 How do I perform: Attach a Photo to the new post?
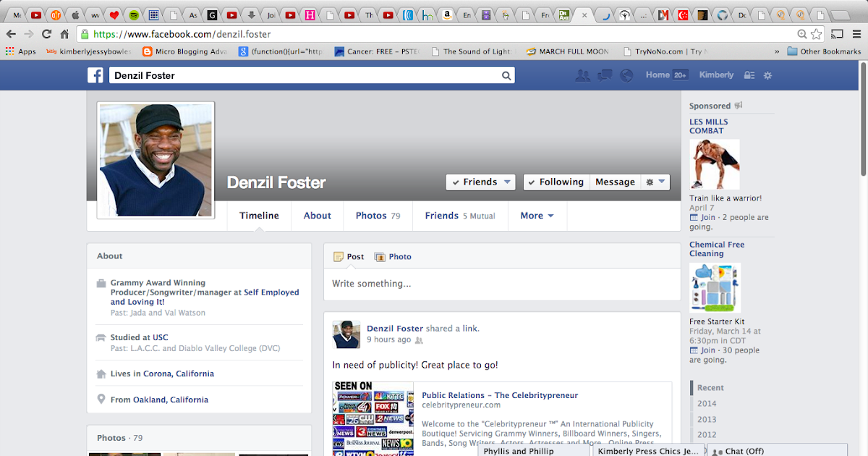(393, 256)
